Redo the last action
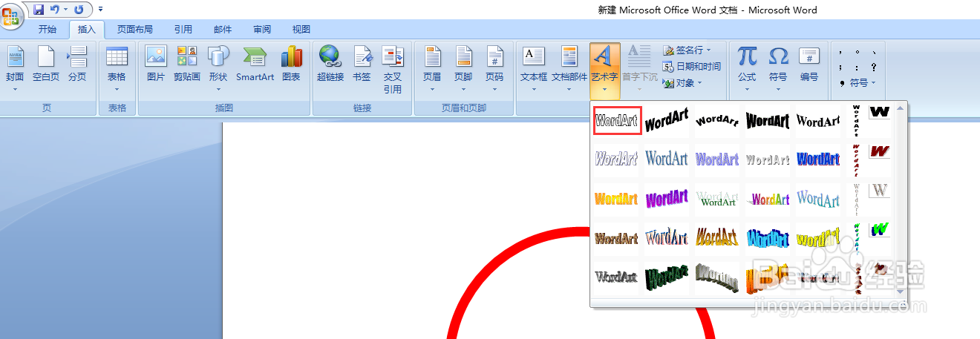This screenshot has height=339, width=980. (x=79, y=10)
